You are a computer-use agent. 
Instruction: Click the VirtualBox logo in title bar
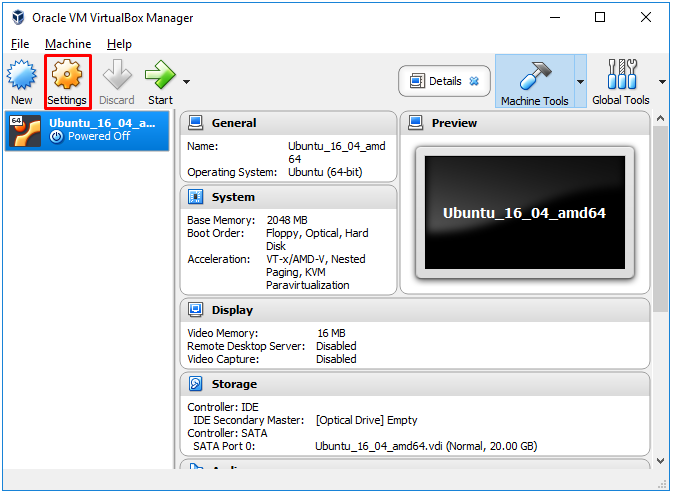click(18, 18)
